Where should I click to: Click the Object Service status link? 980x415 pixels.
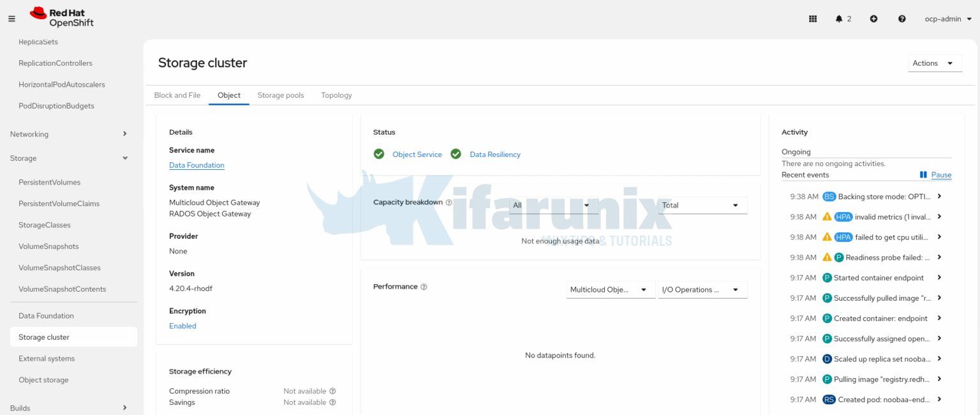coord(417,155)
